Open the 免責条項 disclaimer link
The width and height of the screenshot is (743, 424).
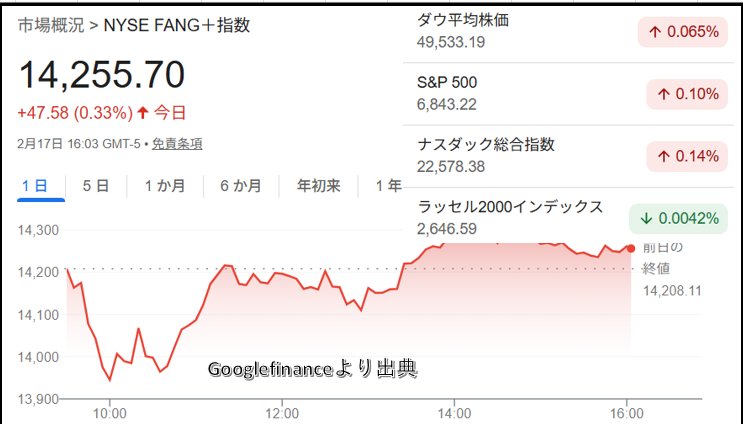(x=177, y=144)
